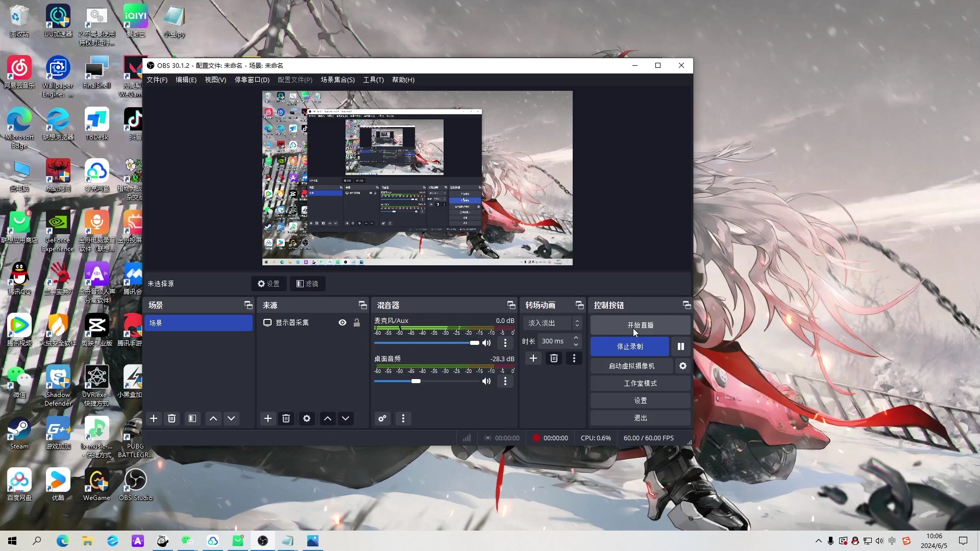980x551 pixels.
Task: Move source up in the Sources panel
Action: (328, 418)
